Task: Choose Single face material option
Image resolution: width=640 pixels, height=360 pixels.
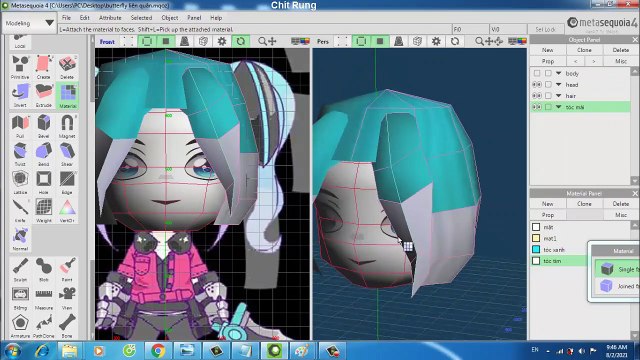Action: coord(618,269)
